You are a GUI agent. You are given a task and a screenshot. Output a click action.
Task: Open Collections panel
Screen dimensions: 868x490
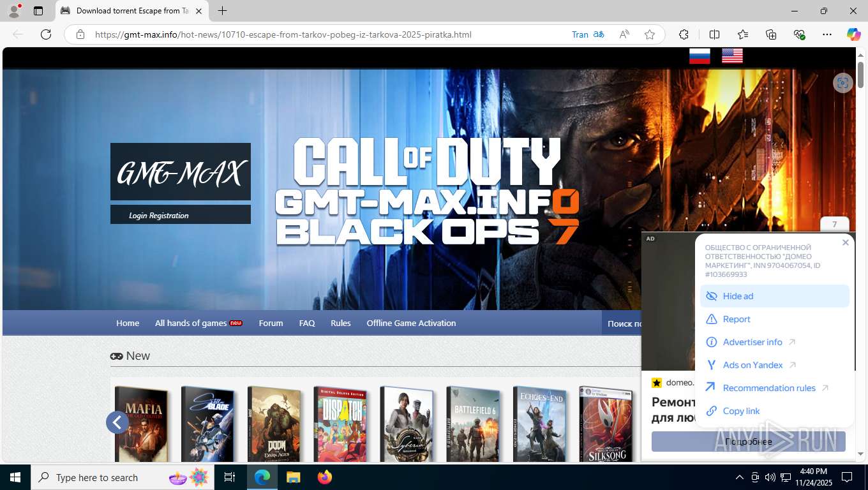click(771, 34)
